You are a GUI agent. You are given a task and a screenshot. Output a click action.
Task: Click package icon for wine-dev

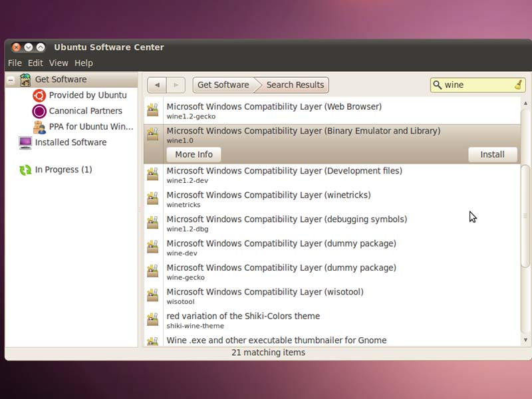153,247
